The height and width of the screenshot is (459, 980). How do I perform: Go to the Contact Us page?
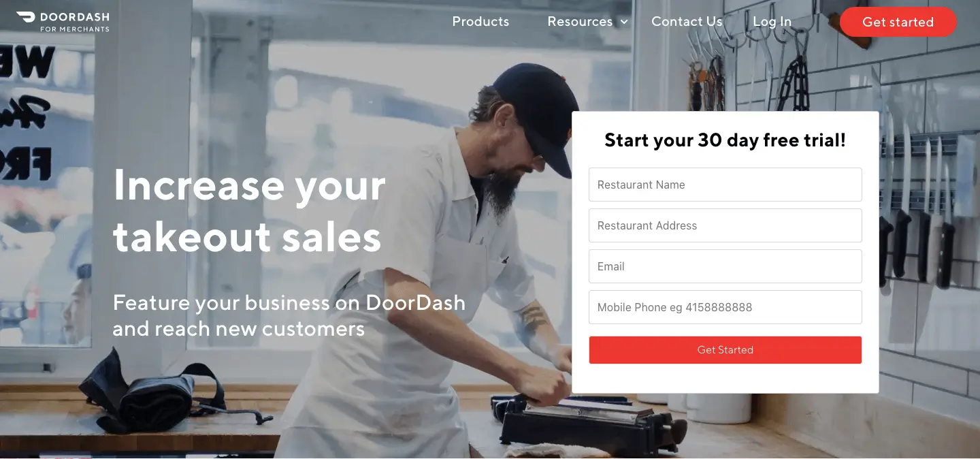(687, 22)
